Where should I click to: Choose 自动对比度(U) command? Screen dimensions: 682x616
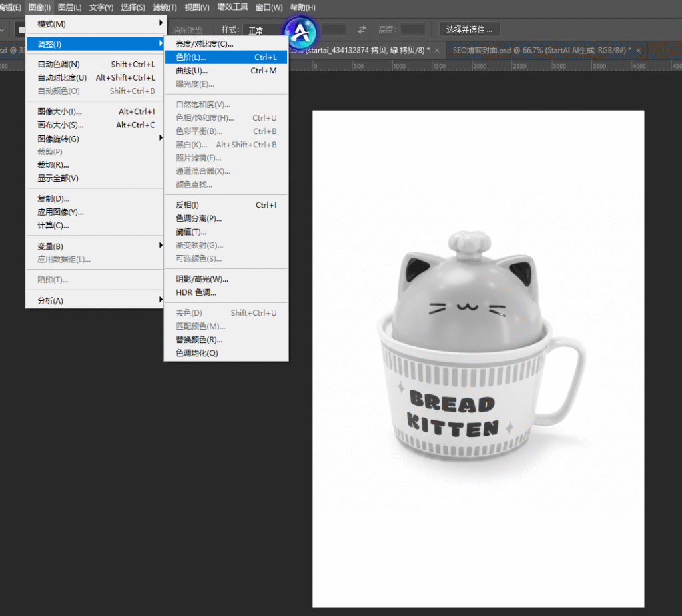(95, 77)
